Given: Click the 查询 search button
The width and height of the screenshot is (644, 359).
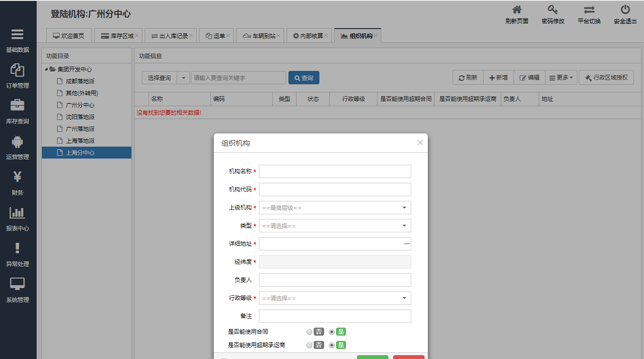Looking at the screenshot, I should coord(304,78).
